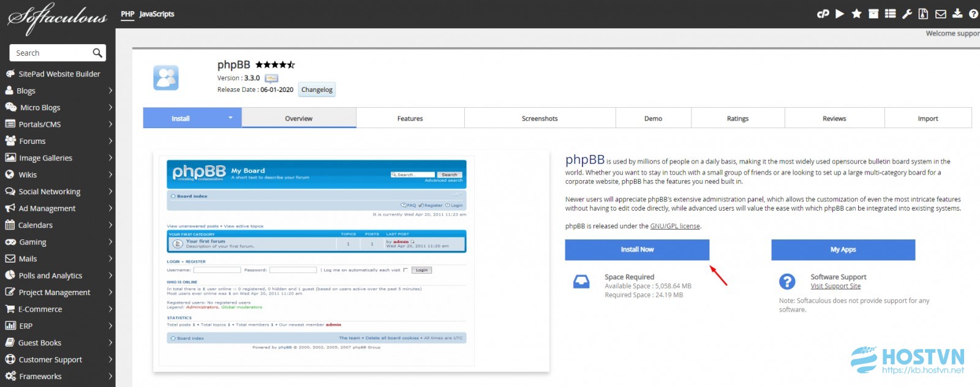Open the Install tab dropdown arrow

coord(230,118)
